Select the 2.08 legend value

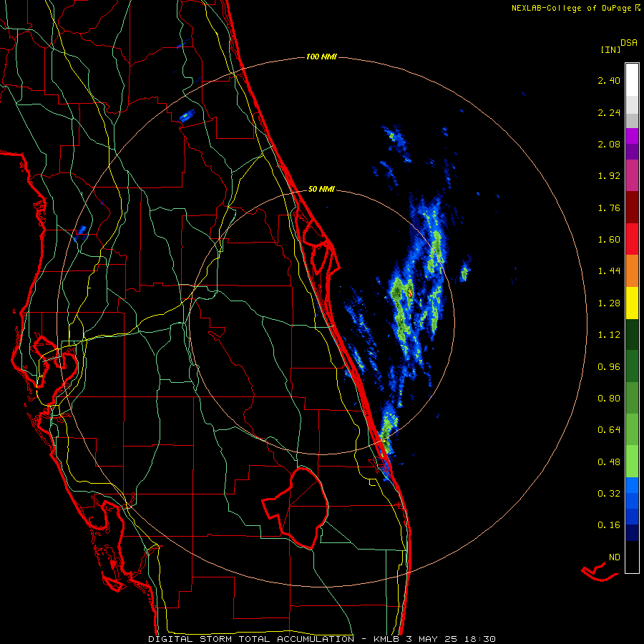click(x=609, y=144)
